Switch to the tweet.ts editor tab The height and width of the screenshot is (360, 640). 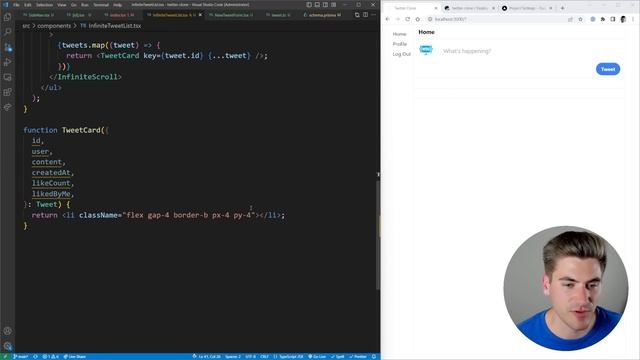[x=278, y=15]
